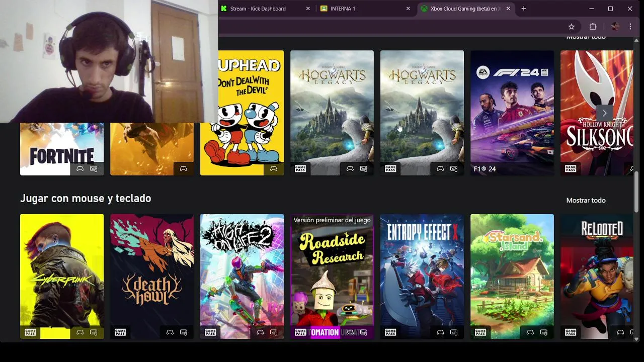The width and height of the screenshot is (644, 362).
Task: Click the controller icon on Death Howl card
Action: pyautogui.click(x=170, y=332)
